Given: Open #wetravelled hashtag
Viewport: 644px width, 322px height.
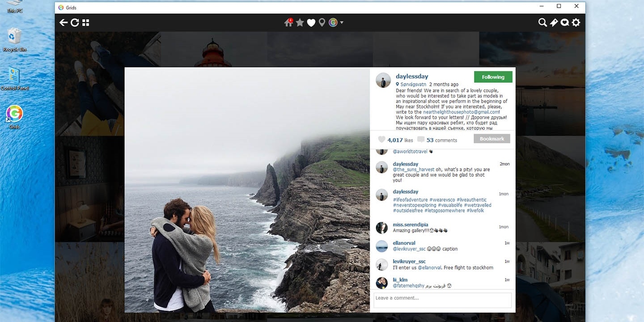Looking at the screenshot, I should coord(478,205).
